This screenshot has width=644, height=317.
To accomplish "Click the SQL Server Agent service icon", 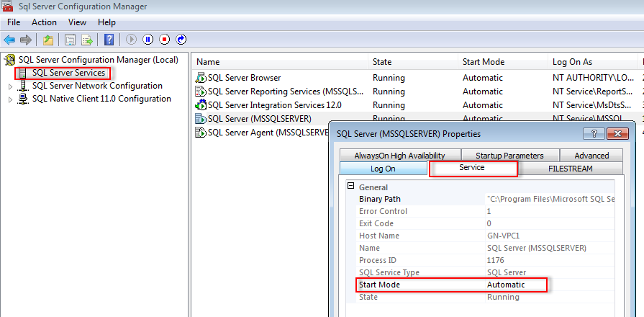I will coord(201,133).
